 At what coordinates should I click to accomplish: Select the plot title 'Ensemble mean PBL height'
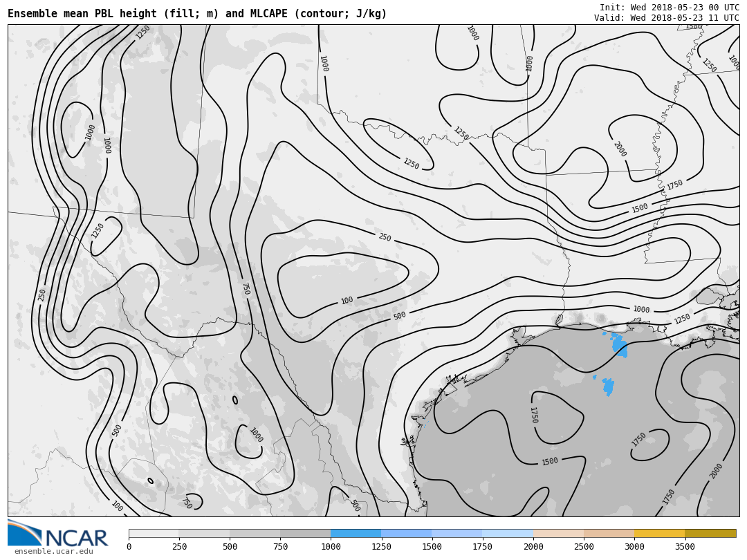tap(82, 13)
